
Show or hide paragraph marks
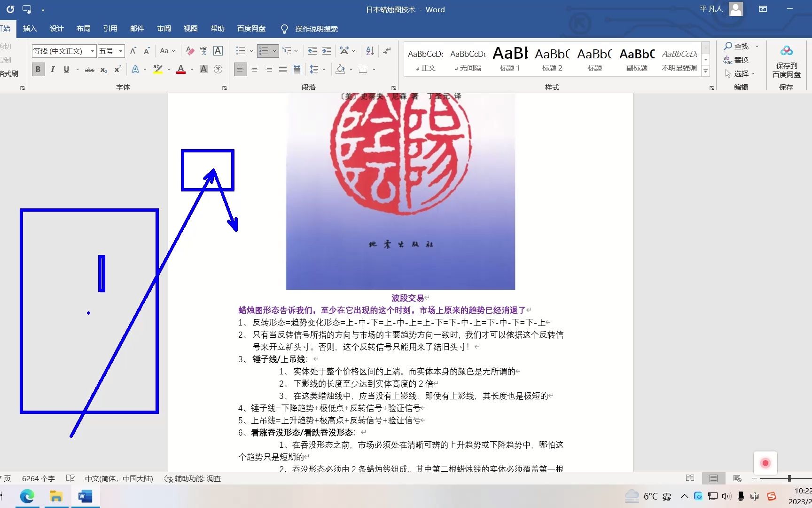tap(387, 51)
